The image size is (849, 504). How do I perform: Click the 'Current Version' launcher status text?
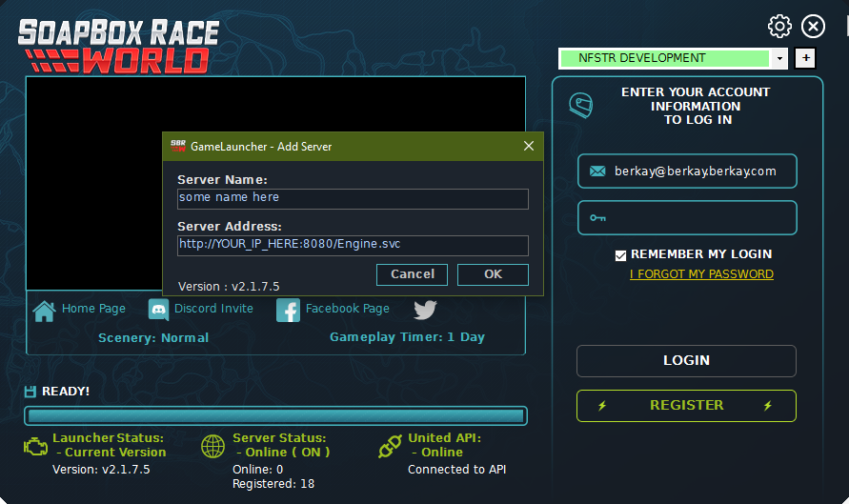tap(115, 452)
